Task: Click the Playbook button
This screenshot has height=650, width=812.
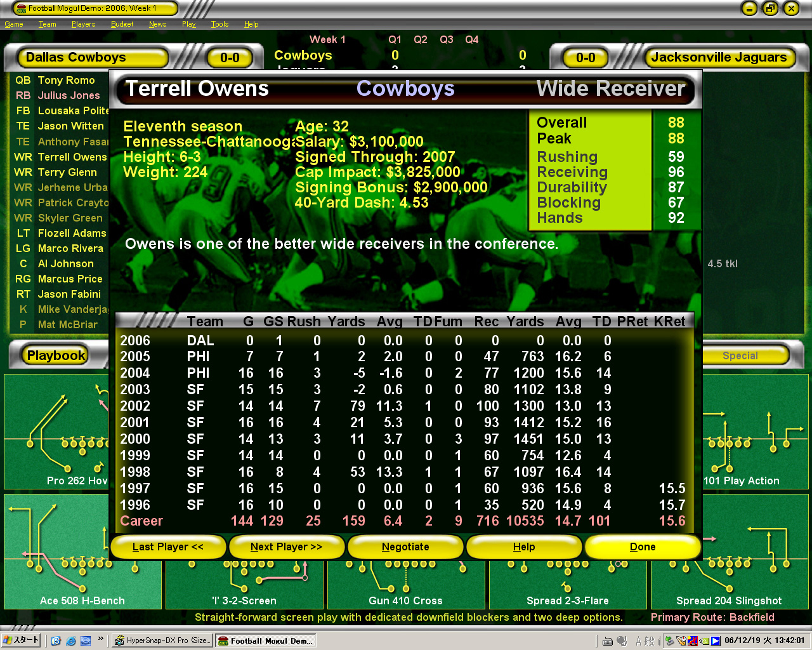Action: [x=56, y=355]
